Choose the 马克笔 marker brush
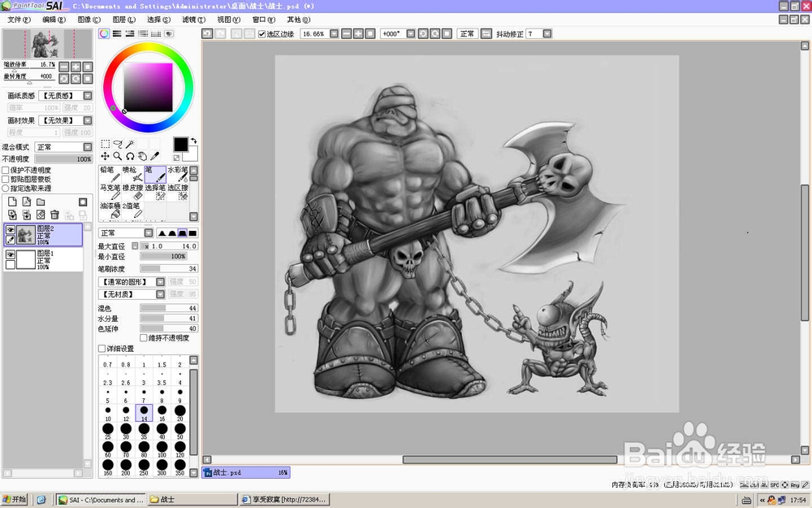Viewport: 812px width, 508px height. [x=110, y=193]
